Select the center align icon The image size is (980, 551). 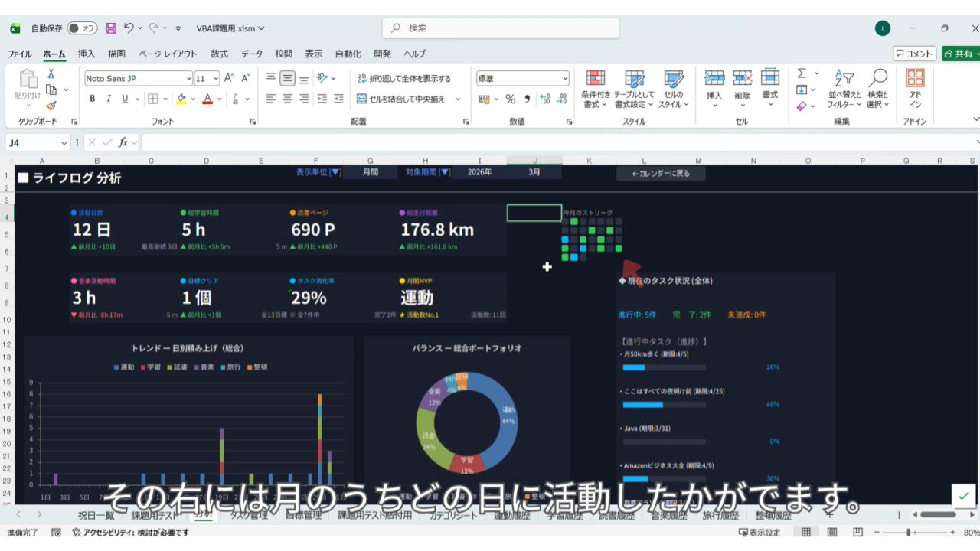[x=287, y=99]
